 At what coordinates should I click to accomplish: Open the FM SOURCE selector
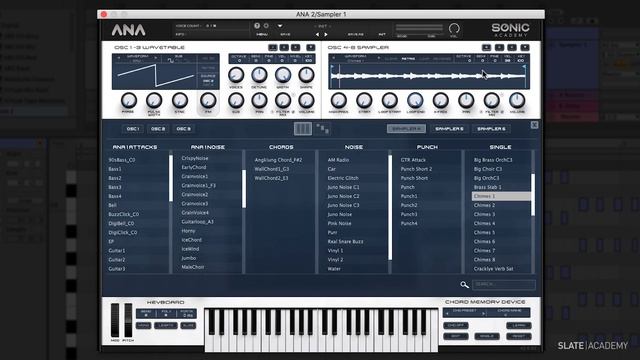coord(208,81)
